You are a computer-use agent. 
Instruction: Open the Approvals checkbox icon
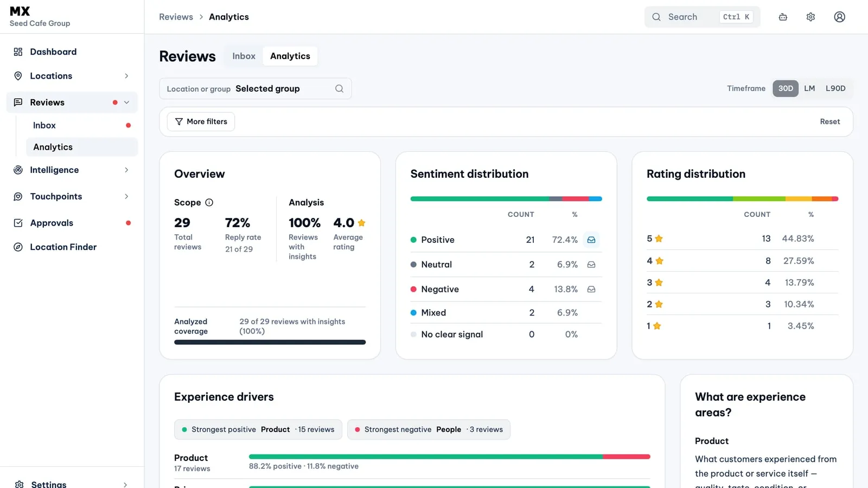18,223
